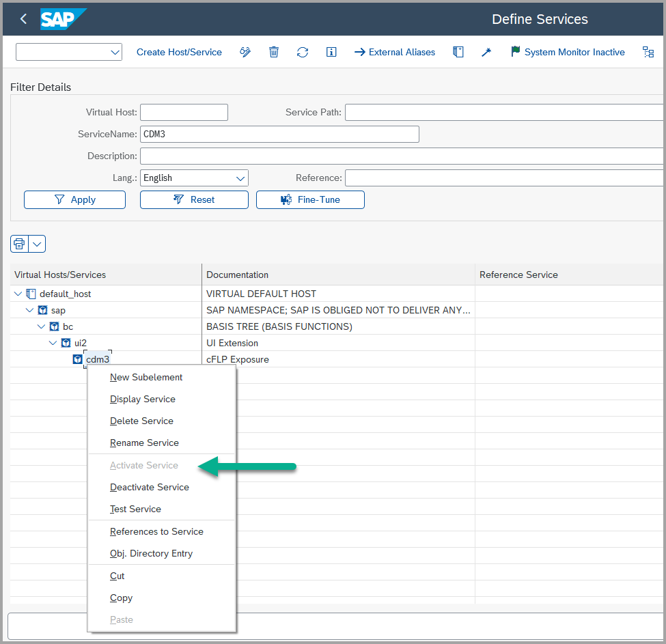Viewport: 666px width, 644px height.
Task: Click the ServiceName field containing CDM3
Action: click(x=279, y=134)
